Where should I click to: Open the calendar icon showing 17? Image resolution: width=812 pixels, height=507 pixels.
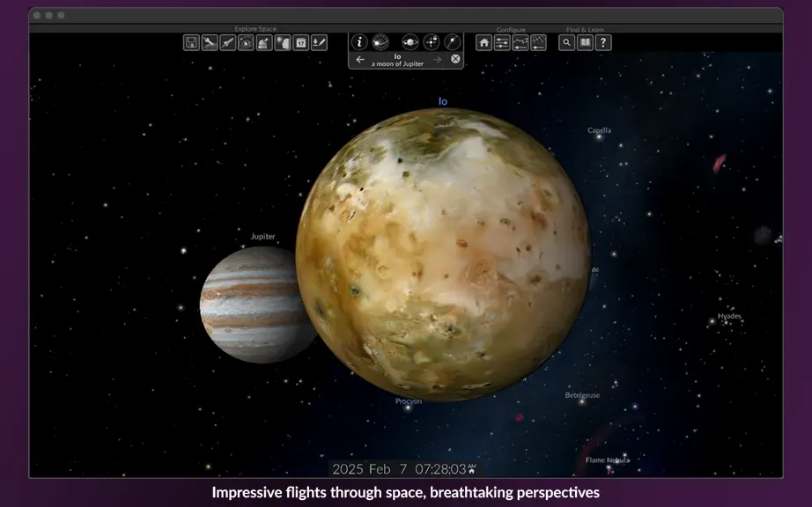(301, 42)
